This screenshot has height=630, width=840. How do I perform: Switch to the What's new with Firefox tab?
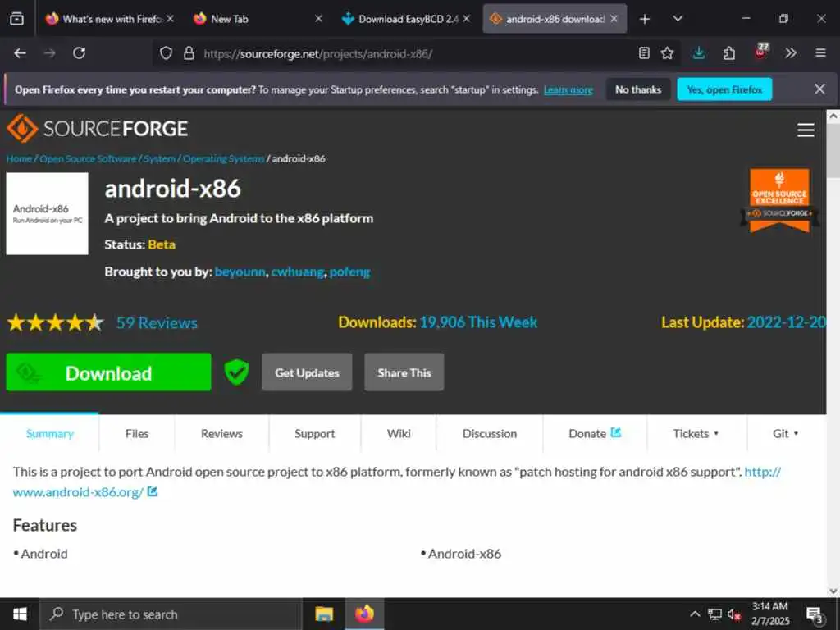point(110,19)
